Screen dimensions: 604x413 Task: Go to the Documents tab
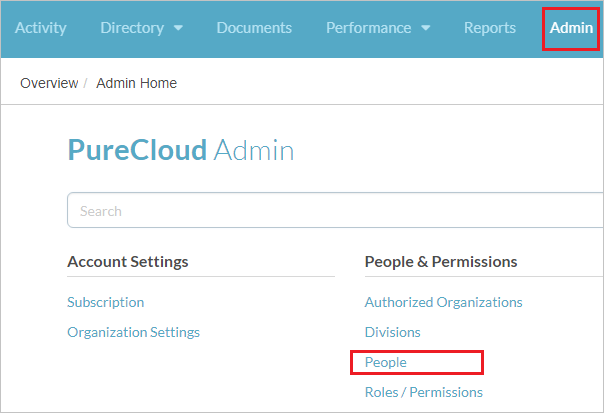pos(254,28)
